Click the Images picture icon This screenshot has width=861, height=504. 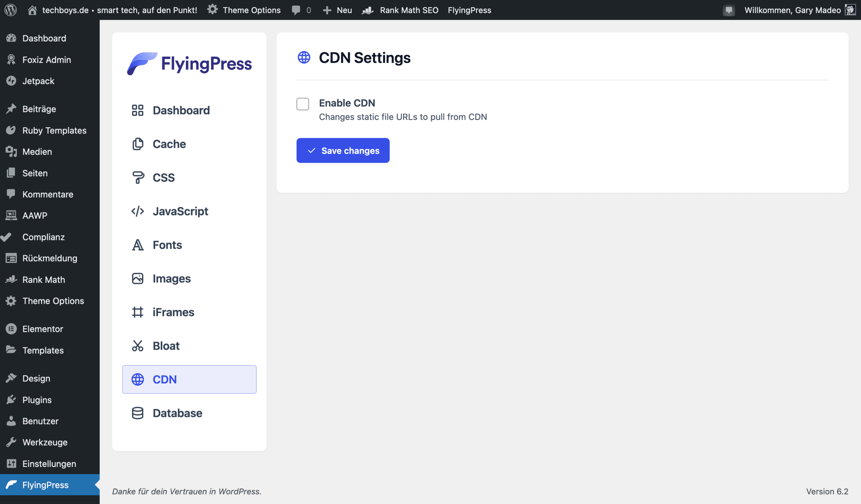point(138,279)
